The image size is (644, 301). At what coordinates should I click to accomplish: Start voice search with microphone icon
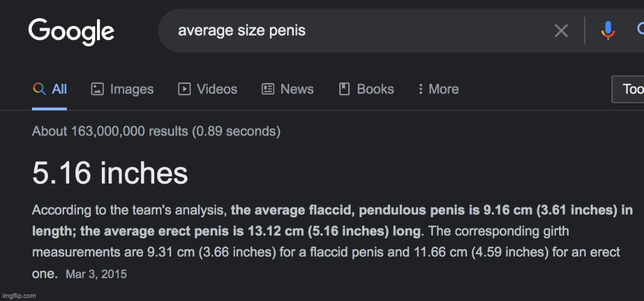click(608, 30)
